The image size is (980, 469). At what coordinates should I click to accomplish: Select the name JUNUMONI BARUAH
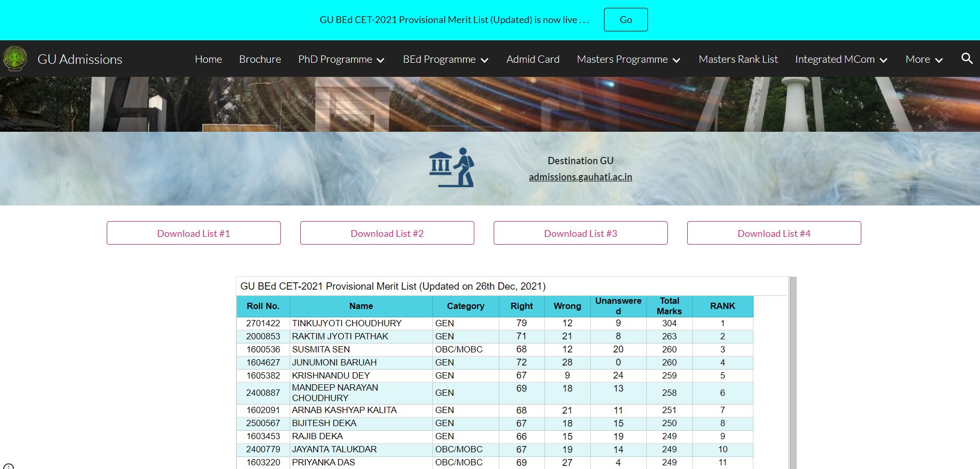tap(334, 362)
